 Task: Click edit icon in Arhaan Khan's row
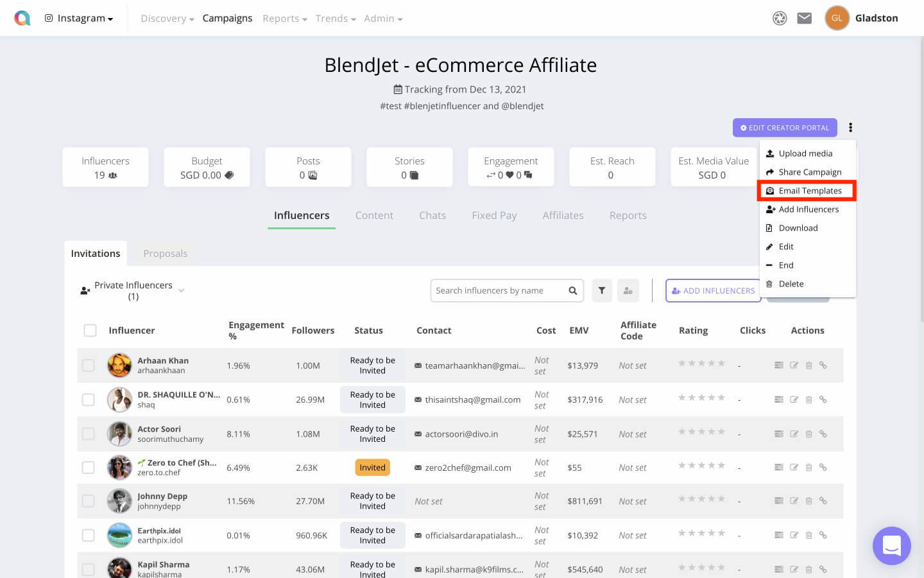tap(794, 365)
